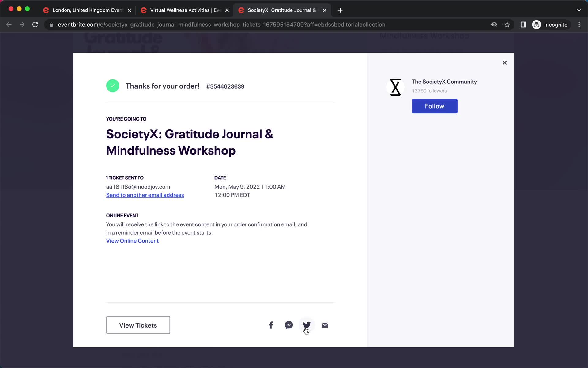Image resolution: width=588 pixels, height=368 pixels.
Task: Click the Follow button for SocietyX Community
Action: 435,106
